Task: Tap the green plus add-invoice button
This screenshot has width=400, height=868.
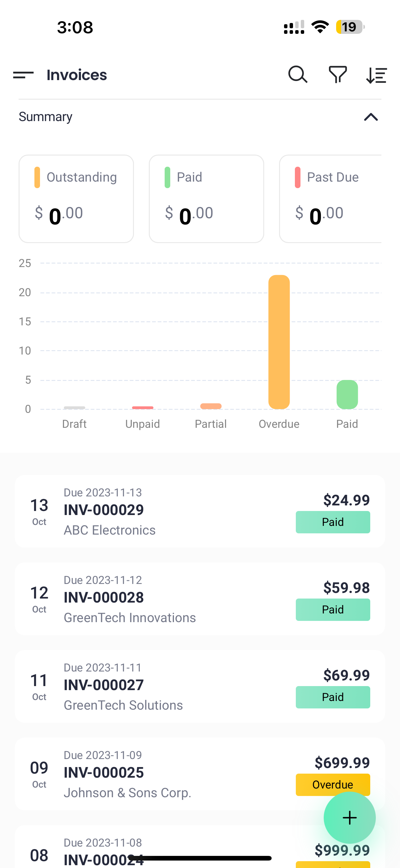Action: tap(349, 817)
